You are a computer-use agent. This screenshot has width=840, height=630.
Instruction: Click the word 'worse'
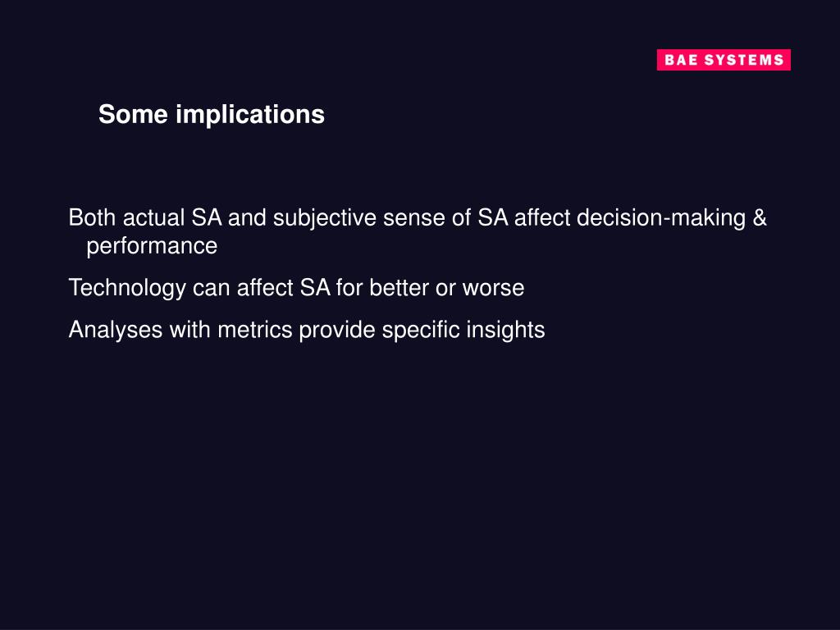click(x=493, y=289)
